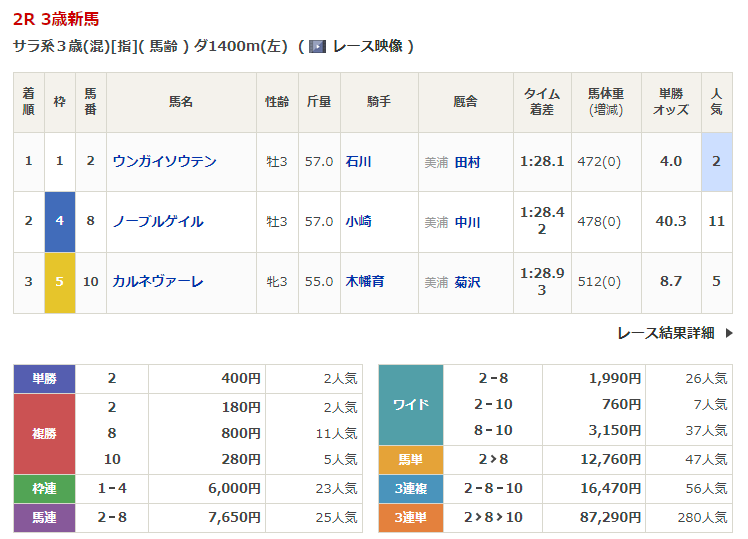Click the purple 馬連 payout label
This screenshot has height=539, width=748.
45,518
